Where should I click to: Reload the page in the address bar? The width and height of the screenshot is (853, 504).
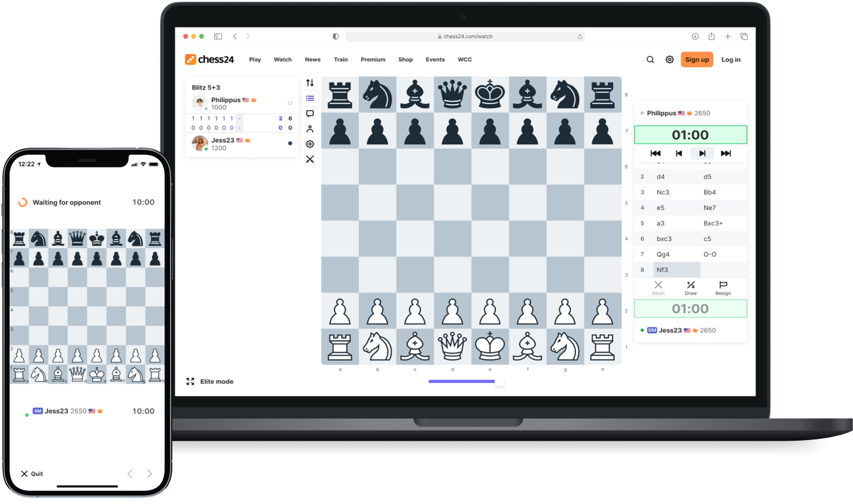point(580,36)
